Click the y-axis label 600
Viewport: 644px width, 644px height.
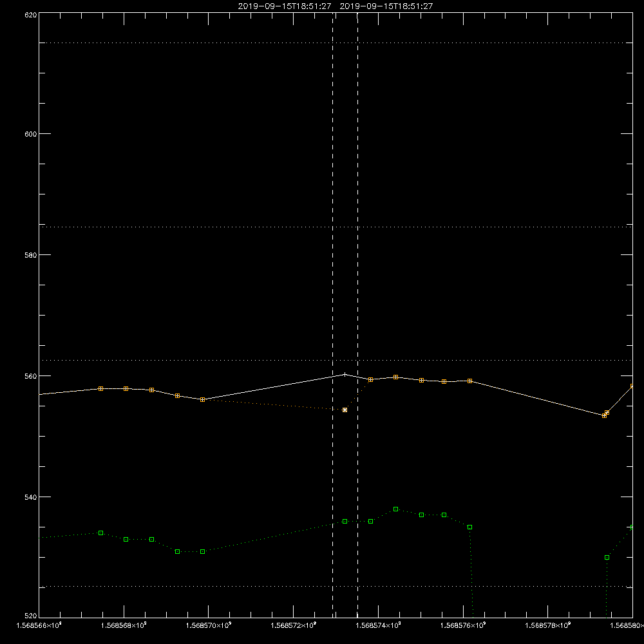click(x=31, y=134)
